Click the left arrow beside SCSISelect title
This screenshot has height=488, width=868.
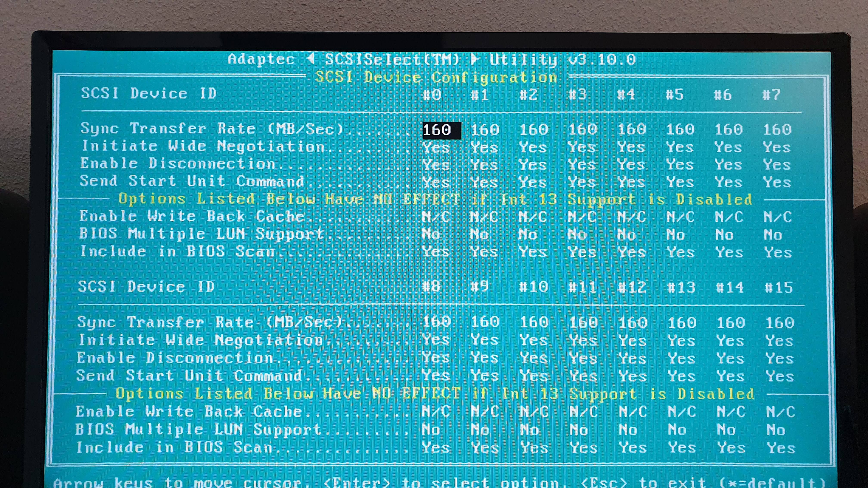tap(311, 59)
